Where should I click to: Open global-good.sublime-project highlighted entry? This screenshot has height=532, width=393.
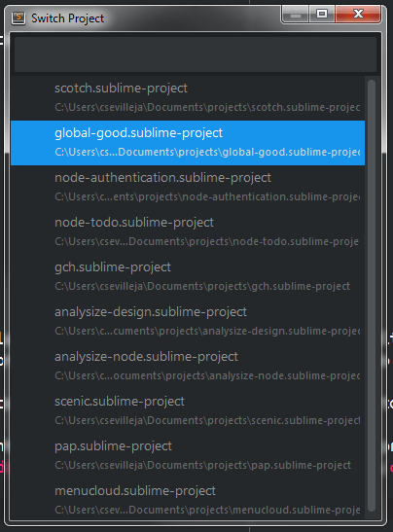point(188,143)
